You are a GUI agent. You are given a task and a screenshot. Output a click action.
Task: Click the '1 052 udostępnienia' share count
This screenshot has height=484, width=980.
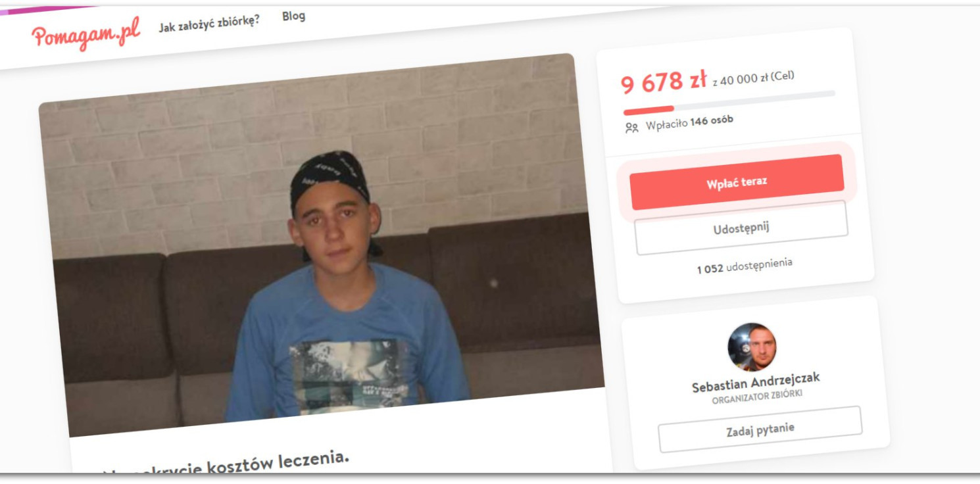click(x=745, y=266)
